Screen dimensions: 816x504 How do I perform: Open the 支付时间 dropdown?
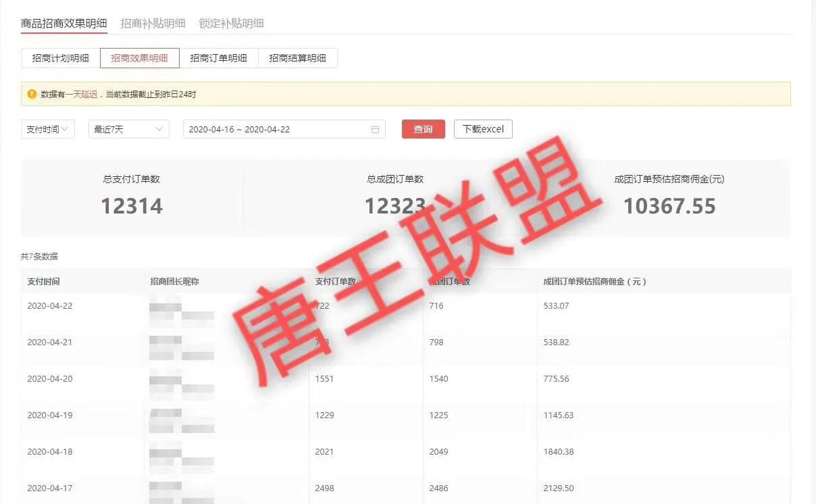click(x=47, y=128)
